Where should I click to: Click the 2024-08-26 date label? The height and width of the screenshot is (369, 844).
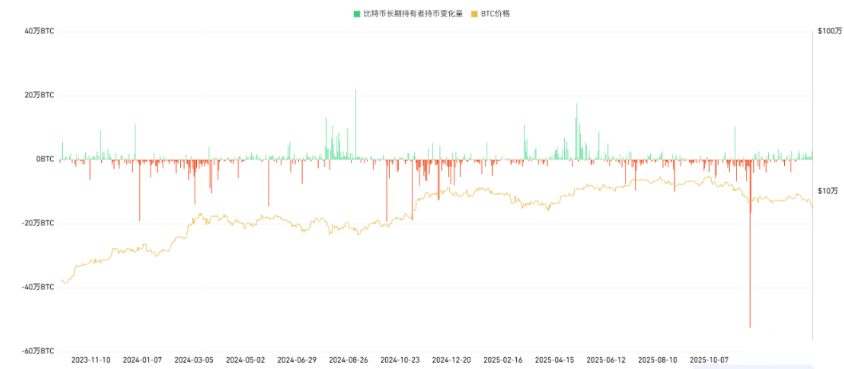point(348,359)
